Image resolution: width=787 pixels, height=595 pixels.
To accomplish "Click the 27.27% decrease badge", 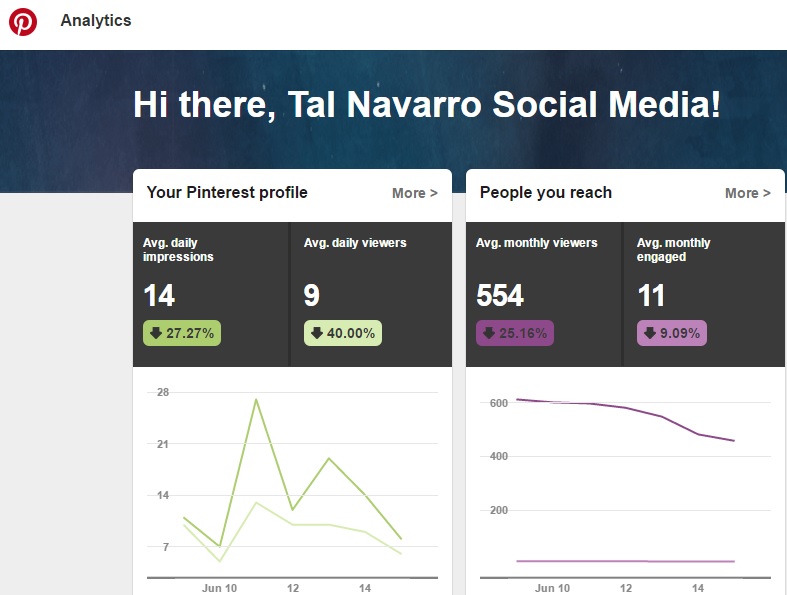I will pyautogui.click(x=182, y=333).
